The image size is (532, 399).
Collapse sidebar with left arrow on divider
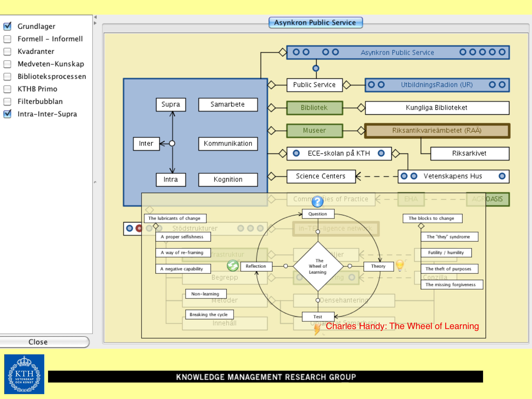(x=95, y=17)
